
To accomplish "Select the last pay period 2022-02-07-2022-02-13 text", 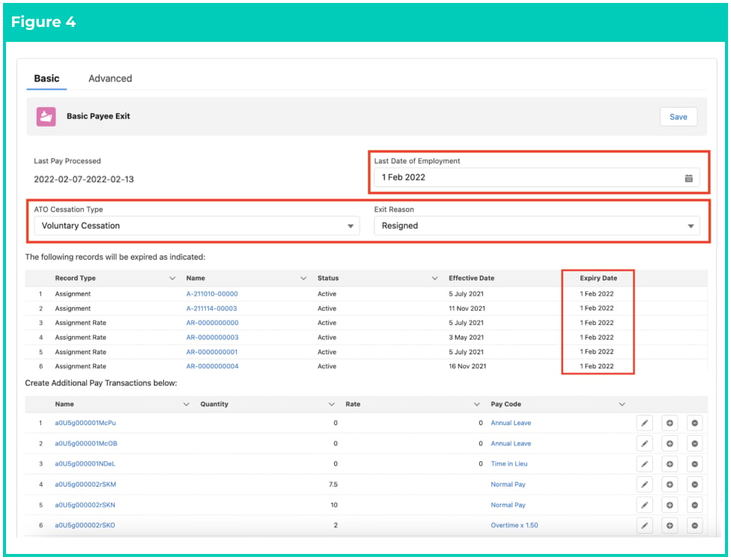I will tap(84, 180).
